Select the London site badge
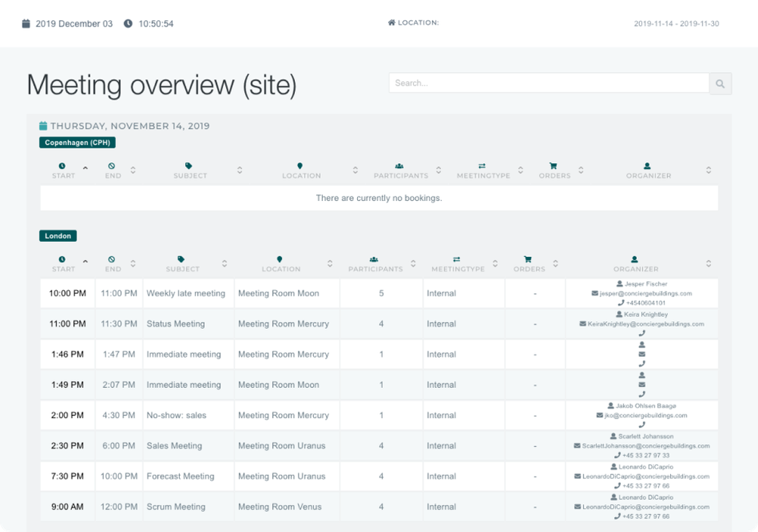The height and width of the screenshot is (532, 758). (x=58, y=236)
